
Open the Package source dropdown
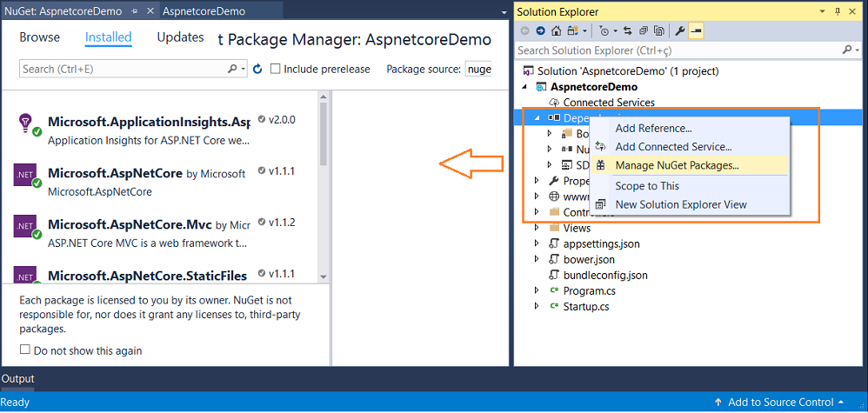coord(479,70)
